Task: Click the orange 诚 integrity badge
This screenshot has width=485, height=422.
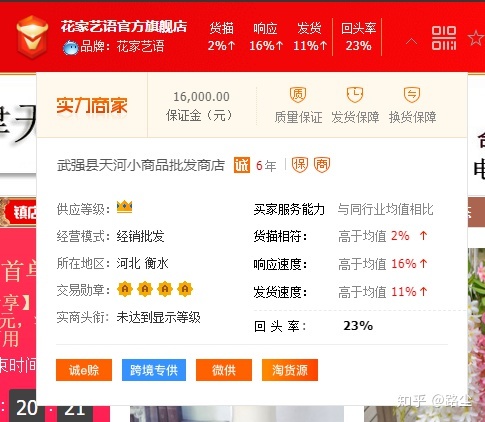Action: coord(242,165)
